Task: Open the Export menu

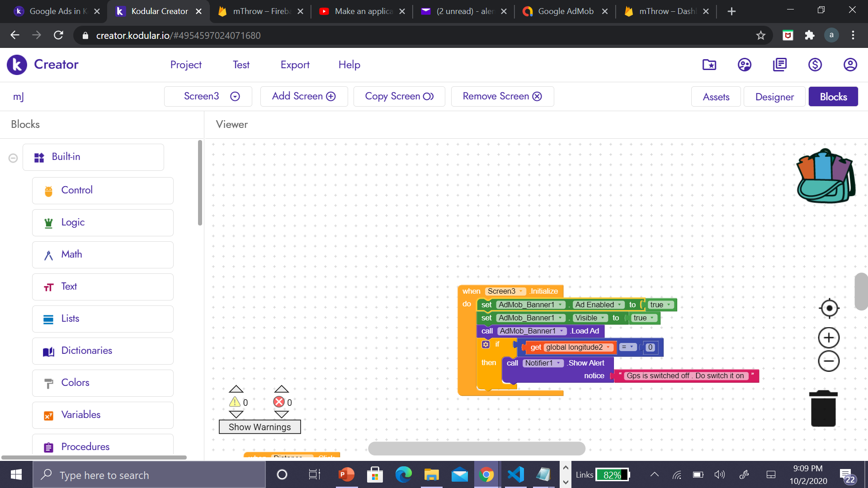Action: (295, 65)
